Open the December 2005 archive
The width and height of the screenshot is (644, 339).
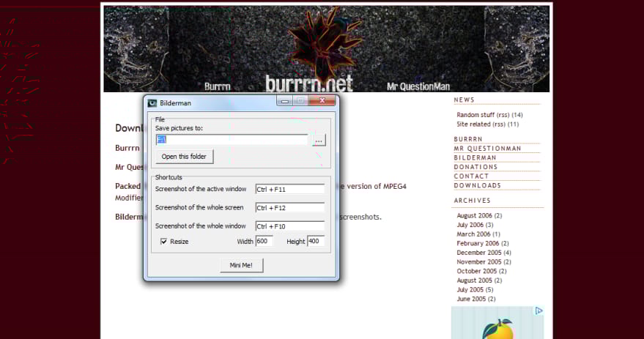(479, 253)
